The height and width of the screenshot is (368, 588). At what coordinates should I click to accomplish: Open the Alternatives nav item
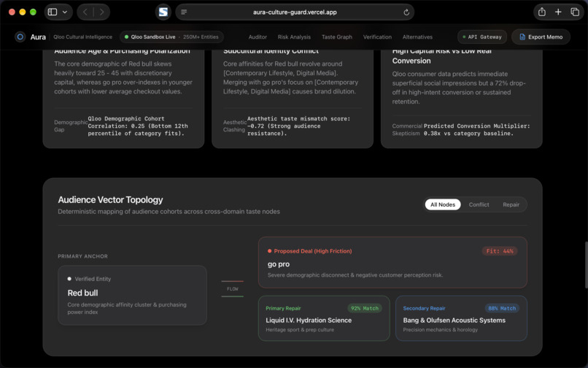417,37
